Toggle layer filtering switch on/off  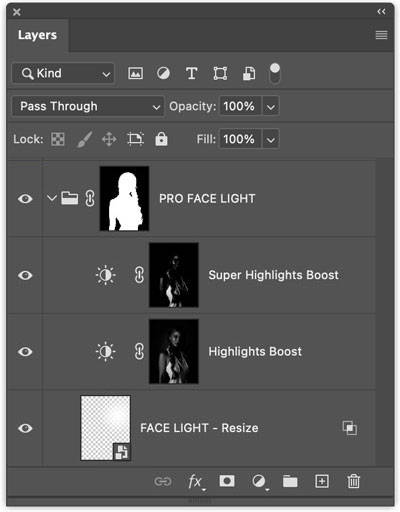point(275,73)
